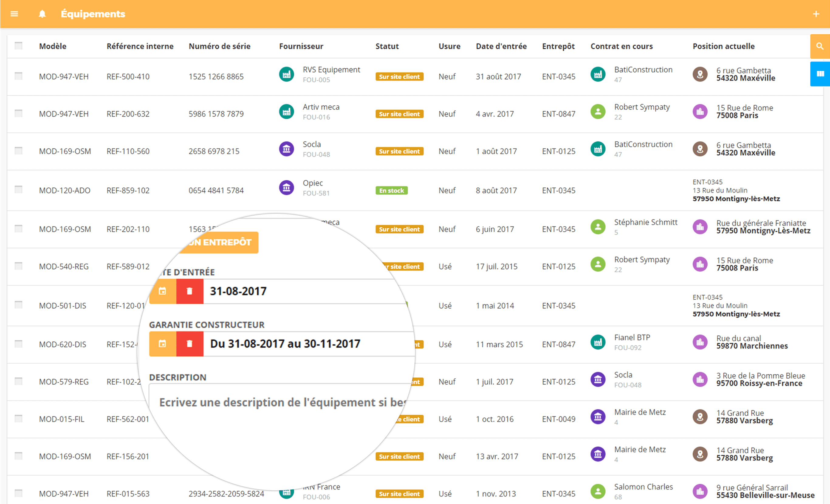Clear the entry date with trash icon
The width and height of the screenshot is (830, 504).
tap(190, 291)
